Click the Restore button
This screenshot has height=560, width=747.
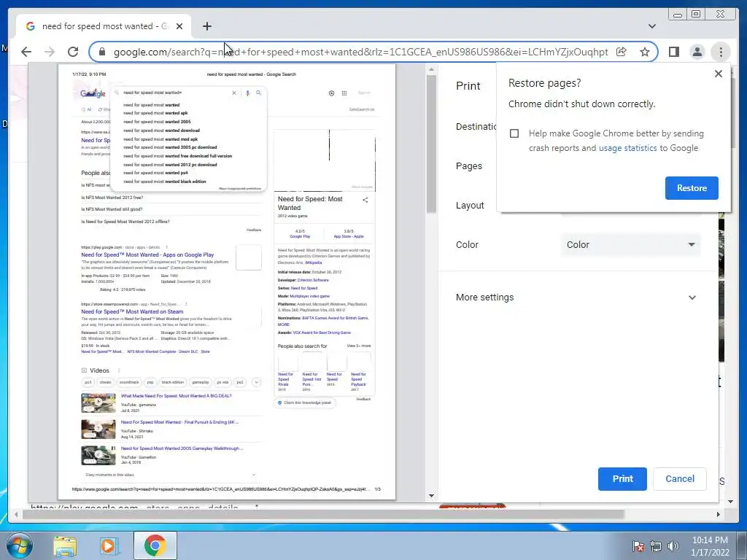point(692,188)
